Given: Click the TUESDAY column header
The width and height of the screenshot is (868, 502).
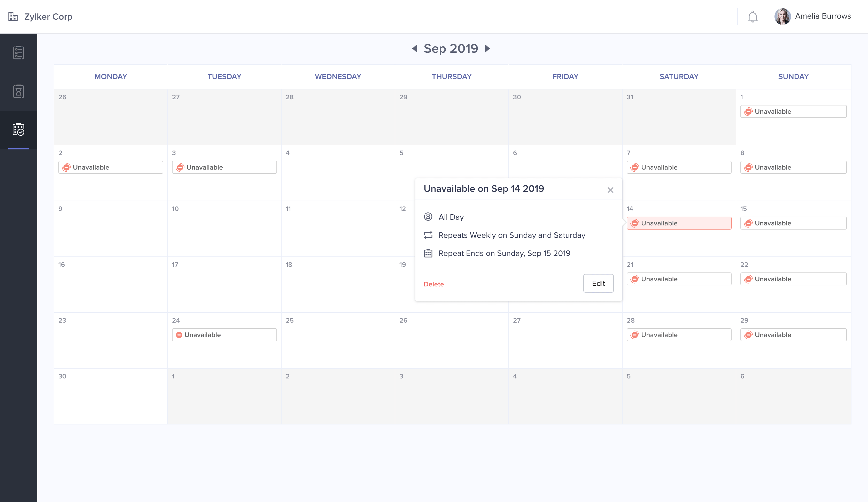Looking at the screenshot, I should tap(224, 77).
